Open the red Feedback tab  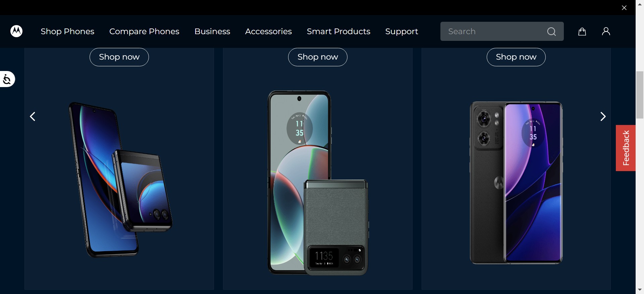(626, 148)
